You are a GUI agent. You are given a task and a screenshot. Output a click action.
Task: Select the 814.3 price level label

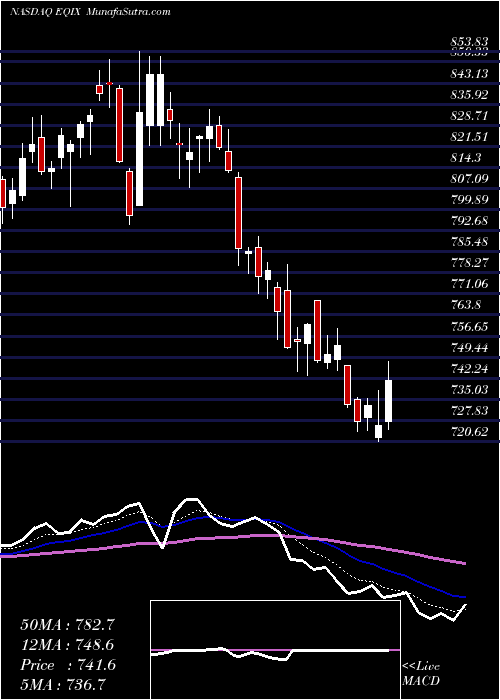[x=466, y=158]
